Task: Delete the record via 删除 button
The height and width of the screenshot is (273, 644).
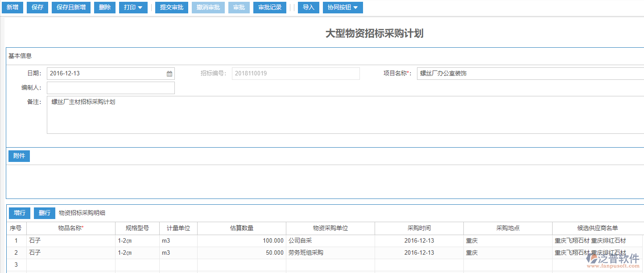Action: [104, 7]
